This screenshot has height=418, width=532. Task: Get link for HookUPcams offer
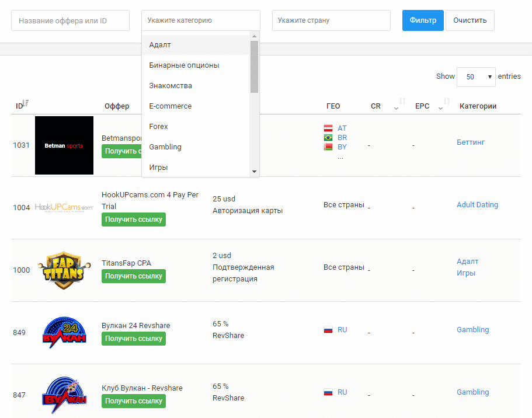click(x=134, y=220)
